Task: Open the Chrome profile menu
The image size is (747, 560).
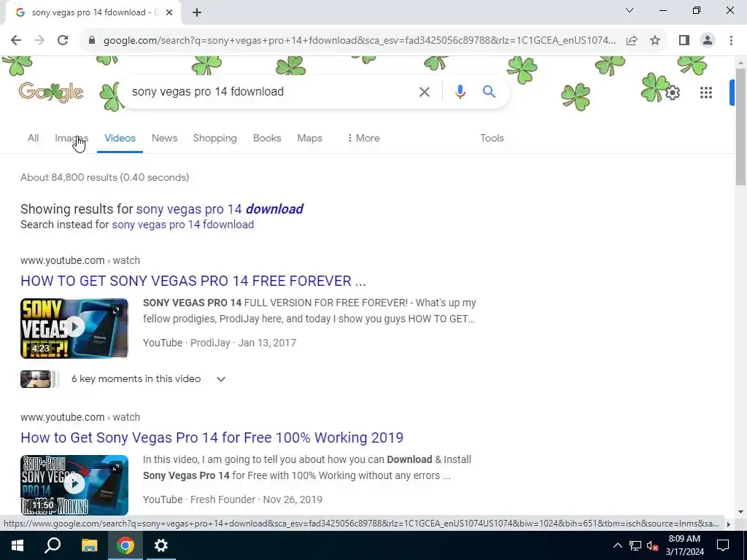Action: 708,41
